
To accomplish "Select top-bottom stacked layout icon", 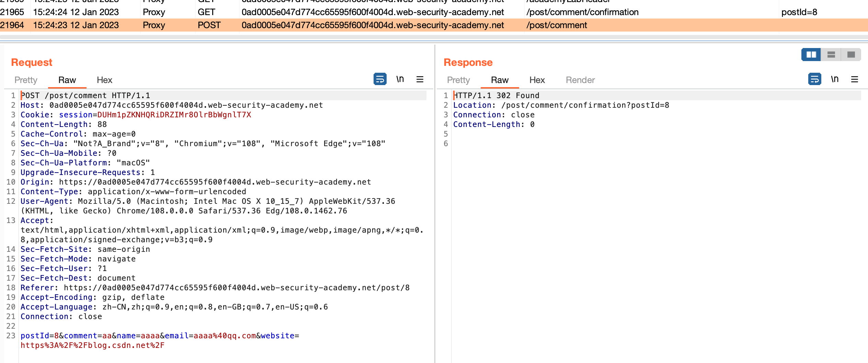I will (x=831, y=55).
